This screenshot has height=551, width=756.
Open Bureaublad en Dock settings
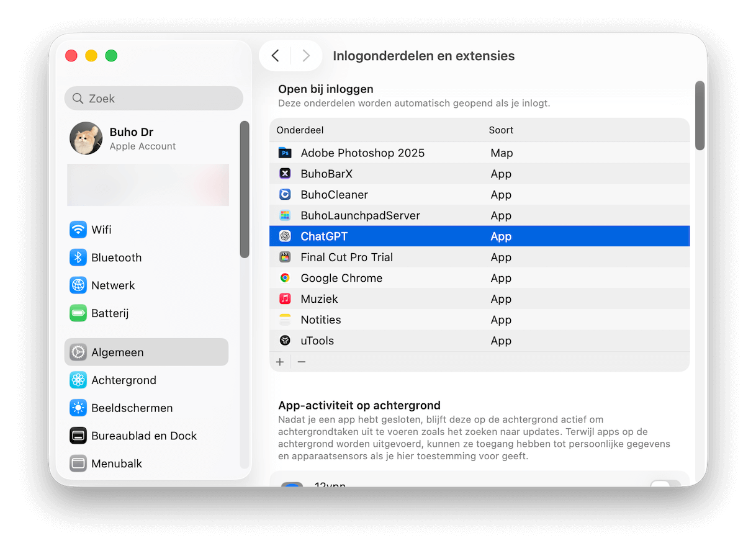[146, 436]
